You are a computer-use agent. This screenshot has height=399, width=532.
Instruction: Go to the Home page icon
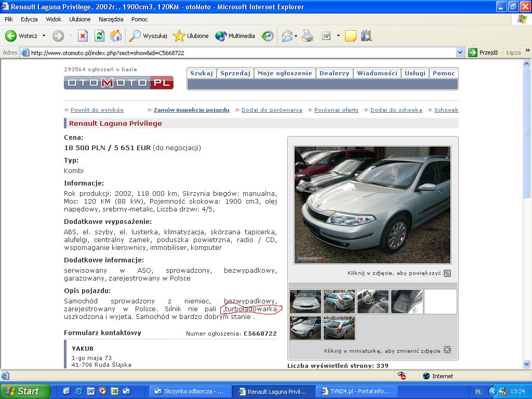click(x=116, y=36)
